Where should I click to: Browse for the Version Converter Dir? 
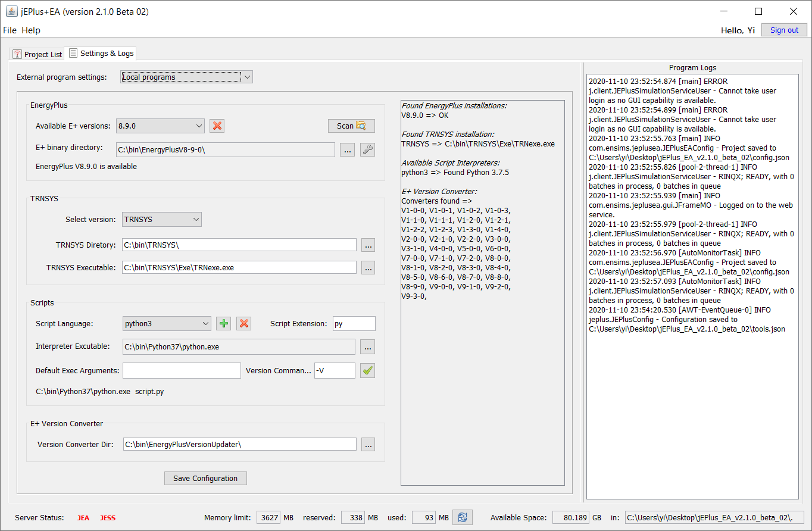[368, 444]
